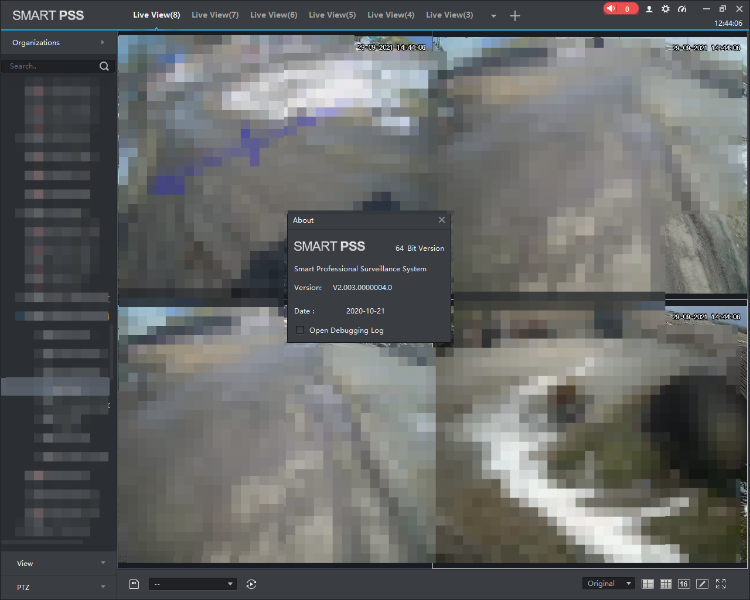Select the Live View(5) tab
The height and width of the screenshot is (600, 750).
coord(332,15)
